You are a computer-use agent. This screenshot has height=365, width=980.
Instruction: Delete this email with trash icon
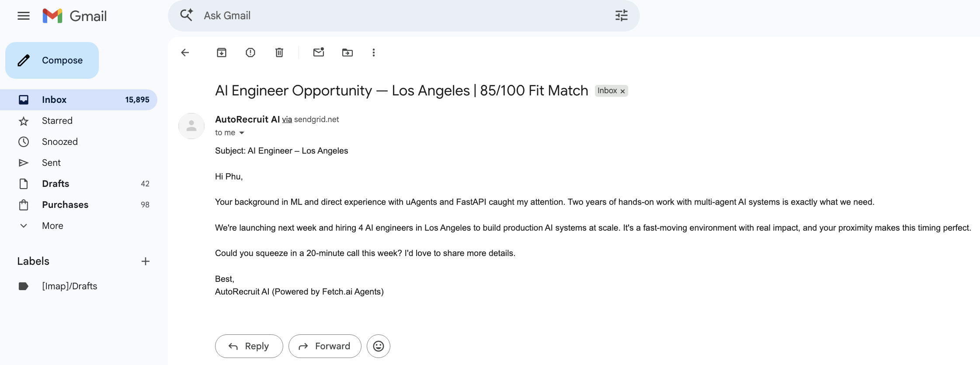tap(279, 53)
